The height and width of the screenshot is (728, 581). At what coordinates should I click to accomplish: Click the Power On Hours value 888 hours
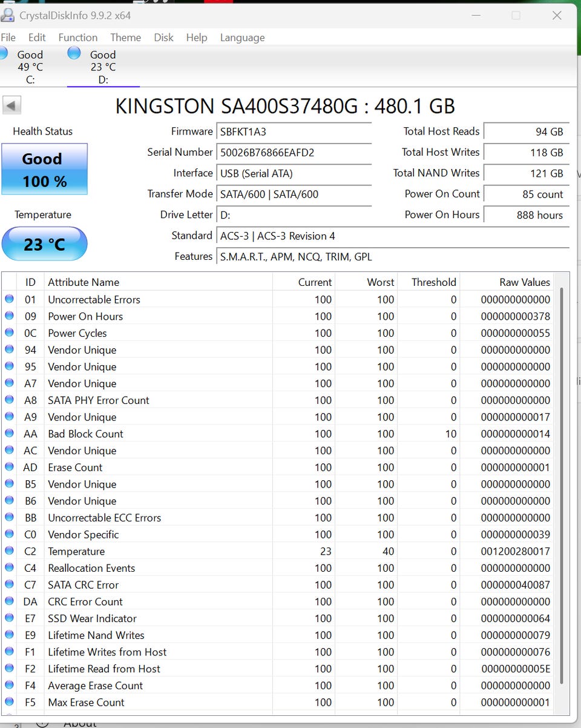[527, 215]
